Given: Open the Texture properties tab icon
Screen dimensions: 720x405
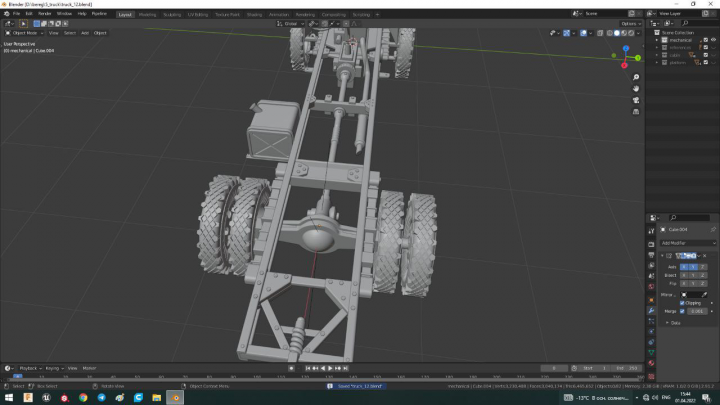Looking at the screenshot, I should [651, 377].
